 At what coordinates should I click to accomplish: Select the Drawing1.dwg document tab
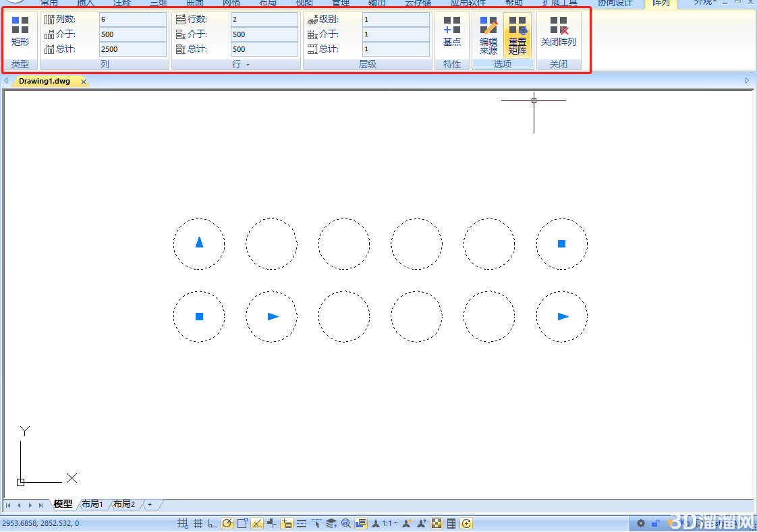[x=45, y=81]
